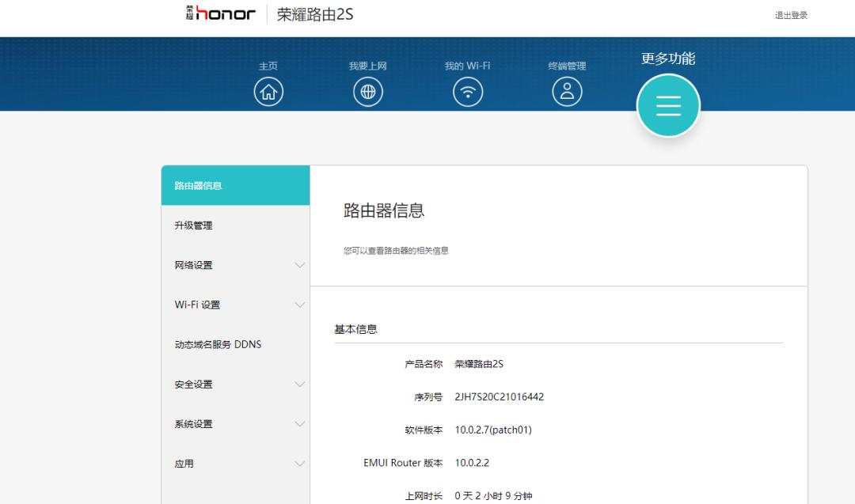
Task: Click the 我要上网 globe icon
Action: pos(367,91)
